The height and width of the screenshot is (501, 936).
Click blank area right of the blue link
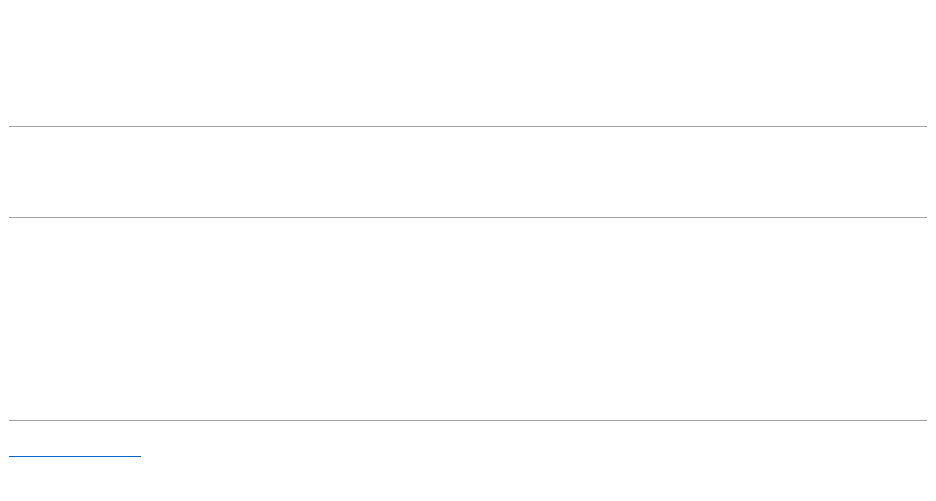pos(500,455)
